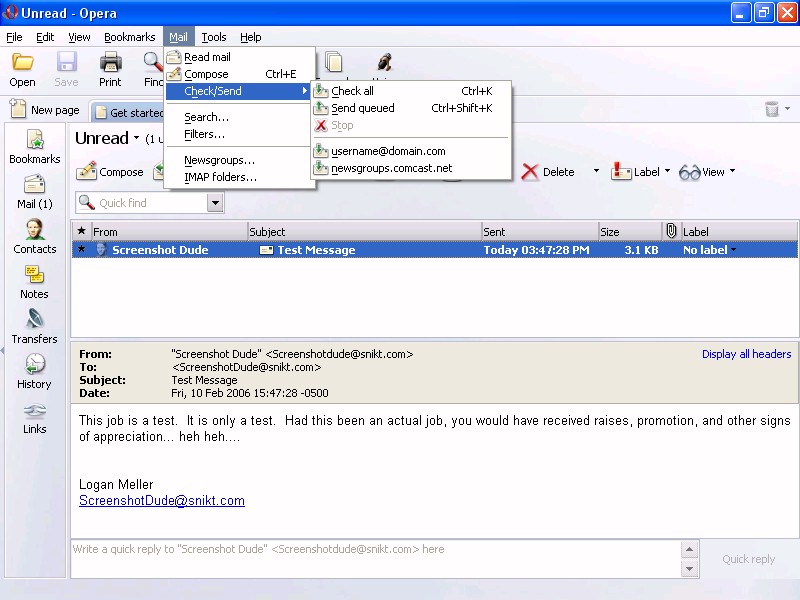Click the Open folder toolbar icon
Image resolution: width=800 pixels, height=600 pixels.
coord(22,62)
